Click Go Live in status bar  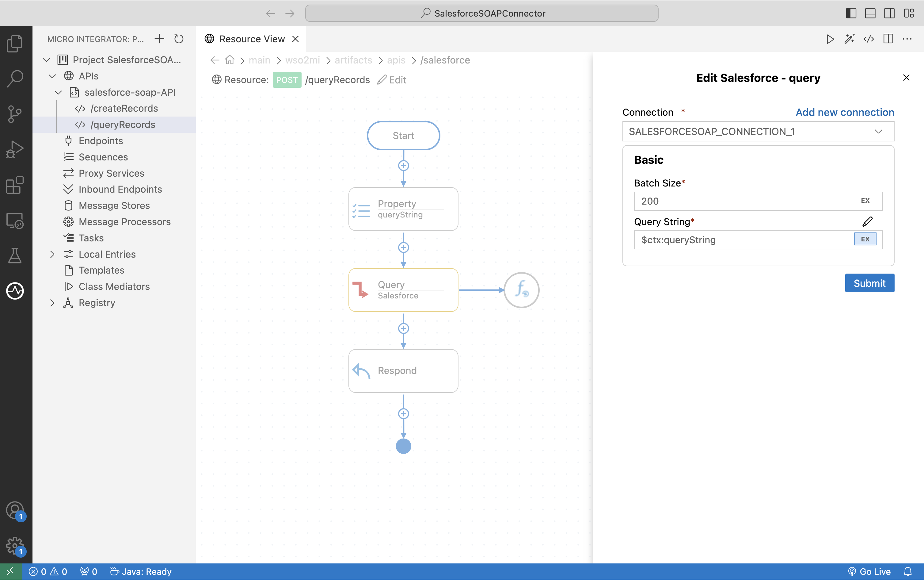pyautogui.click(x=869, y=571)
